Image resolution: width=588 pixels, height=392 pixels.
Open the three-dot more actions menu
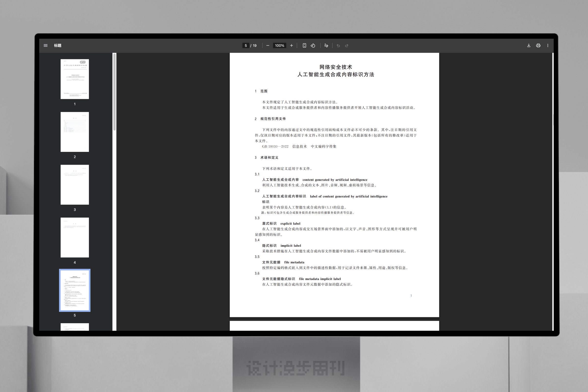[548, 46]
